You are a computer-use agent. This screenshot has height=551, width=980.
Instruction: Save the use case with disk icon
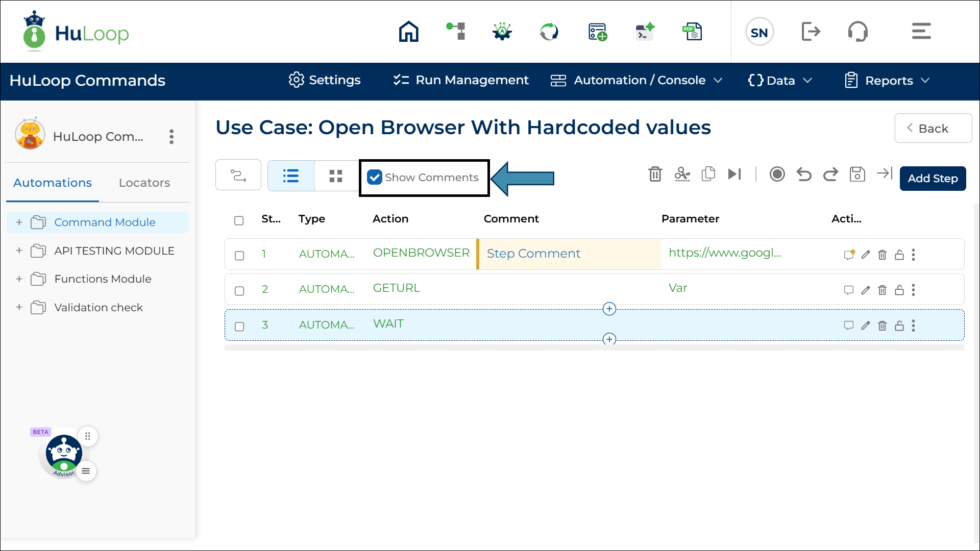(857, 174)
